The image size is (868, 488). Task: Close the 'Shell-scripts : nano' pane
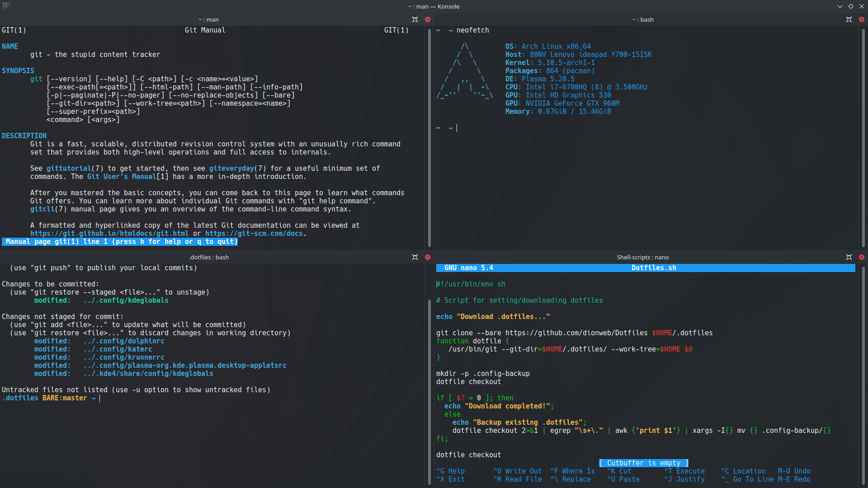point(862,257)
